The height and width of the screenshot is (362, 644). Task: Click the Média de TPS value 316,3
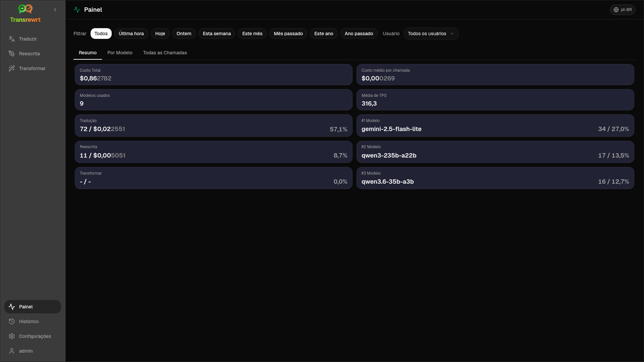369,104
